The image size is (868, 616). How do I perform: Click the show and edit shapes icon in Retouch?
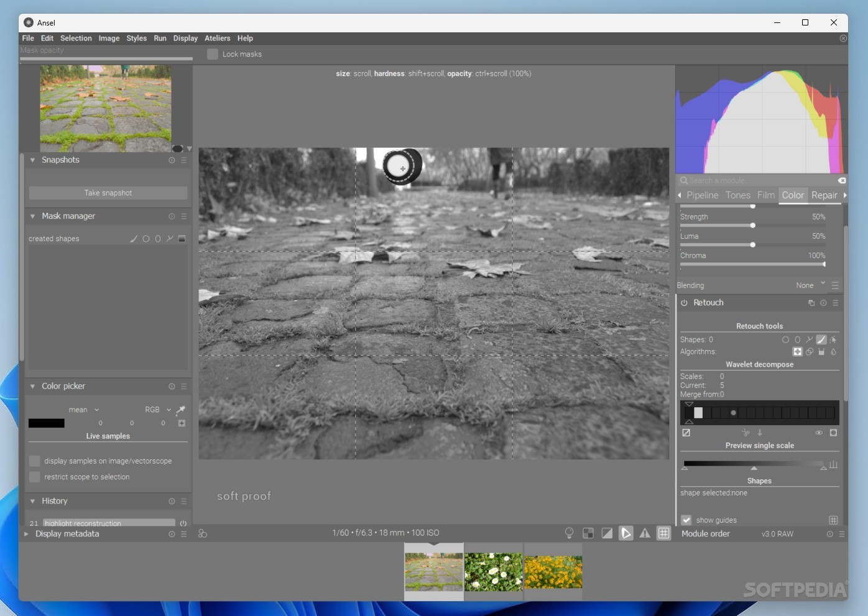pyautogui.click(x=833, y=339)
